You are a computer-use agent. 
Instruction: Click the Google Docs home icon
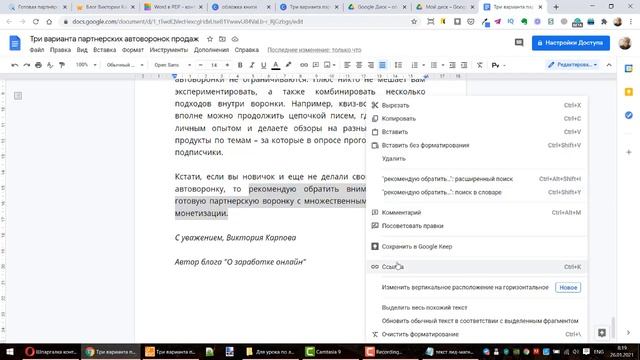[x=15, y=43]
